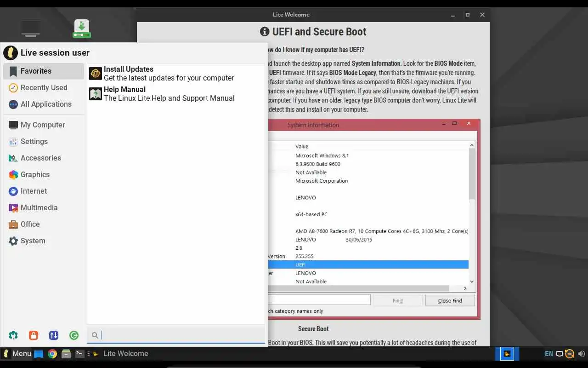The width and height of the screenshot is (588, 368).
Task: Open the Multimedia category
Action: (44, 208)
